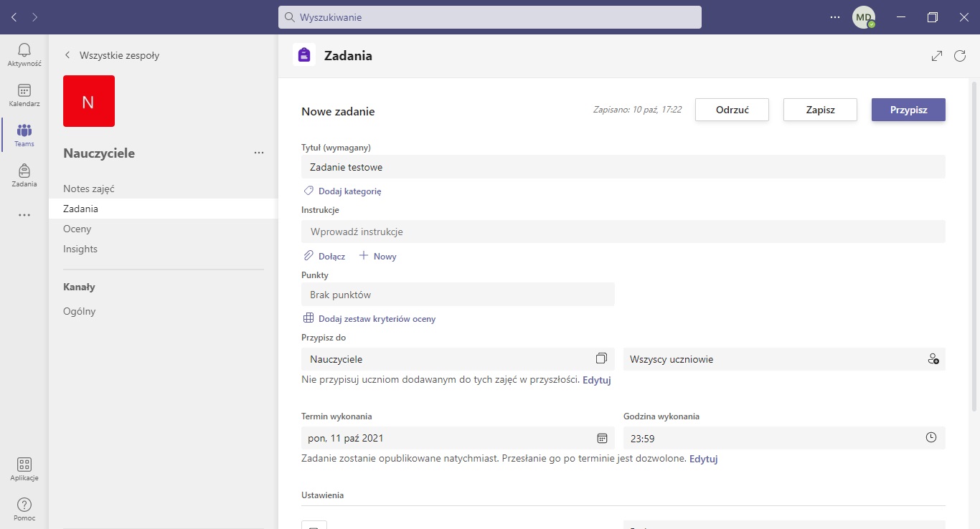Click Dodaj zestaw kryteriów oceny link
The width and height of the screenshot is (980, 529).
click(x=376, y=319)
